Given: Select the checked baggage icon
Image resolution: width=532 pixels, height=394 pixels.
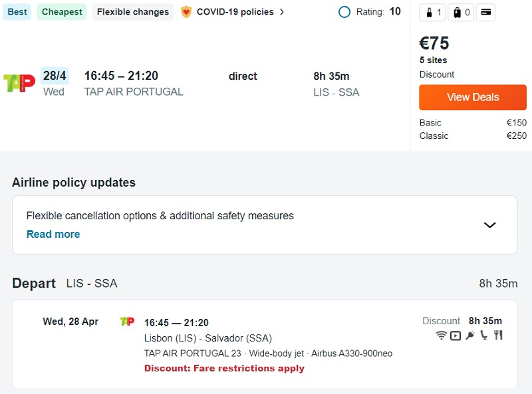Looking at the screenshot, I should 456,12.
